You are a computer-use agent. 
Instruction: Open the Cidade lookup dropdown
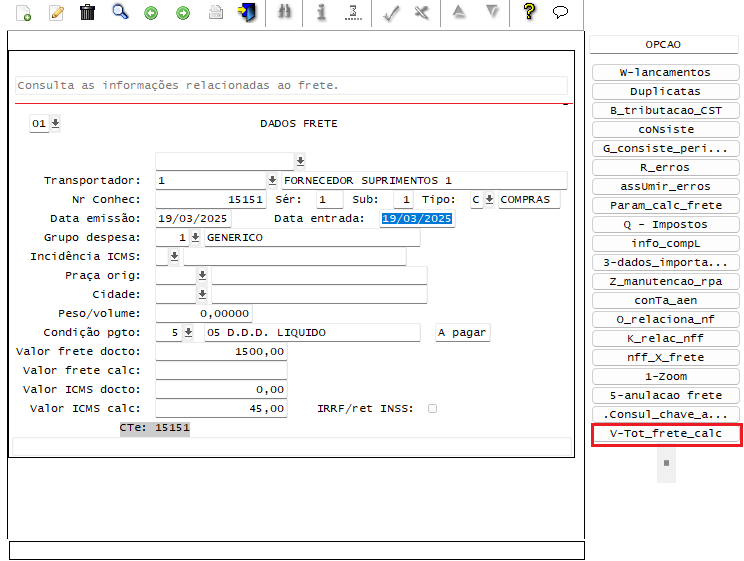point(202,294)
